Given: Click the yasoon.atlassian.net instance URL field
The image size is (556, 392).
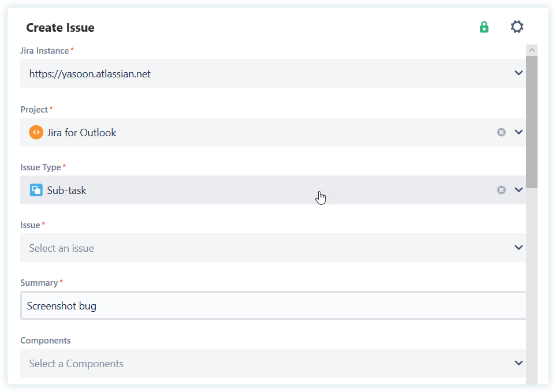Looking at the screenshot, I should click(260, 73).
